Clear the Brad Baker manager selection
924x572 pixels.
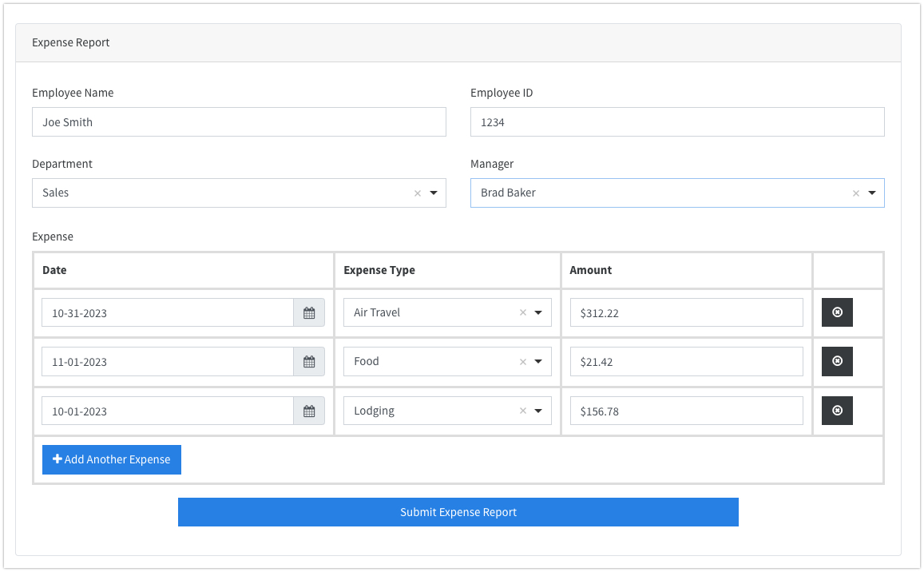point(855,193)
